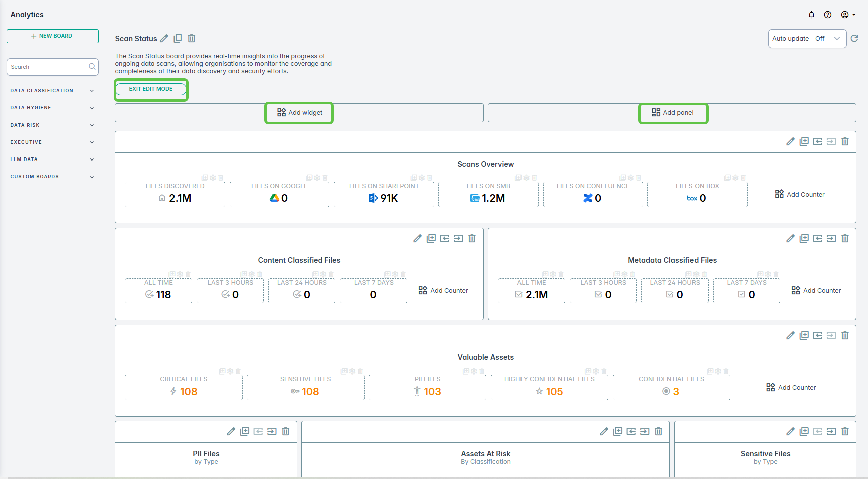Expand the Custom Boards section
The height and width of the screenshot is (479, 868).
(x=52, y=177)
